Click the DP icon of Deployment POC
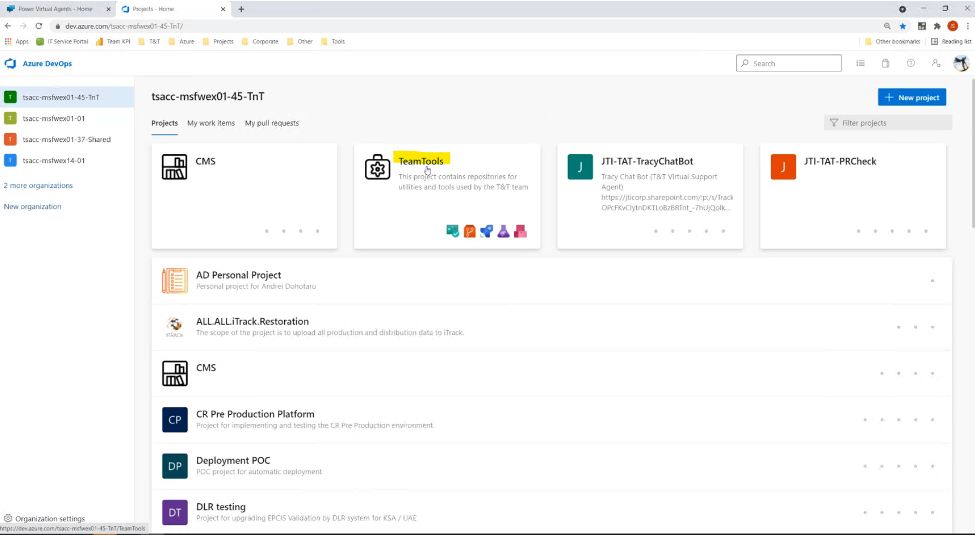 tap(175, 466)
